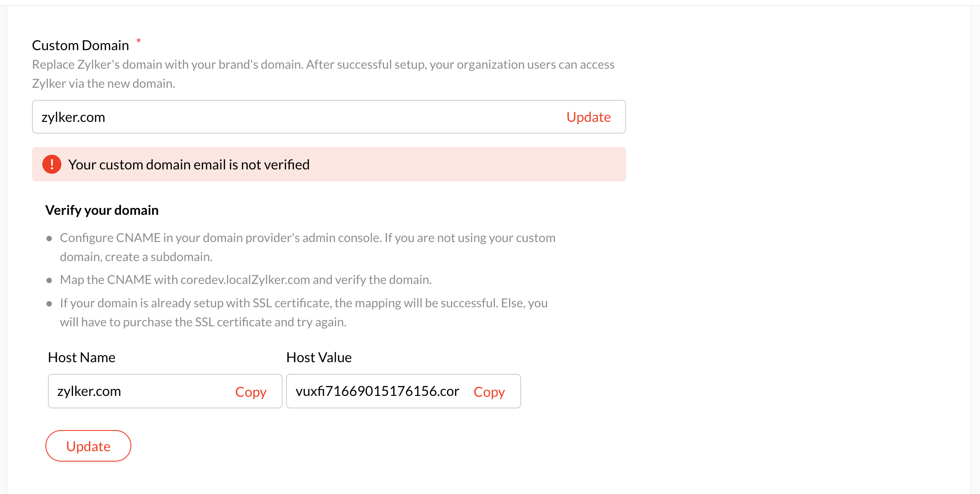This screenshot has width=980, height=494.
Task: Copy the Host Value string
Action: click(489, 392)
